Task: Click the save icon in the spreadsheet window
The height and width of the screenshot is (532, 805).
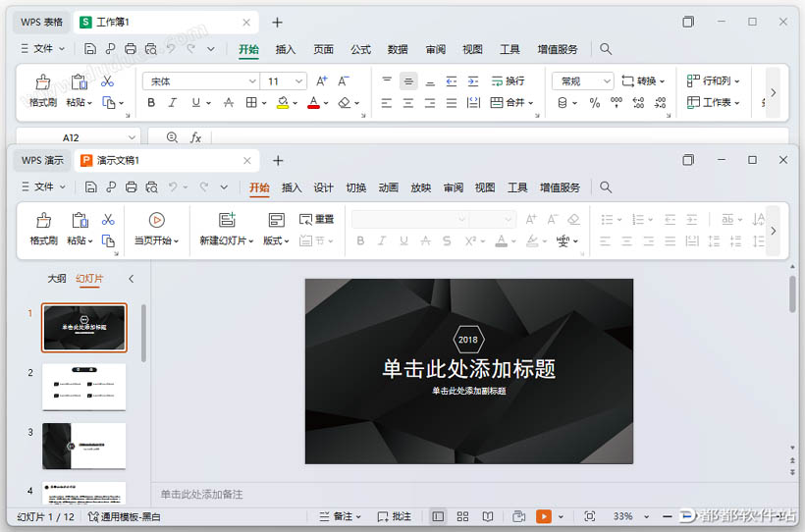Action: click(90, 49)
